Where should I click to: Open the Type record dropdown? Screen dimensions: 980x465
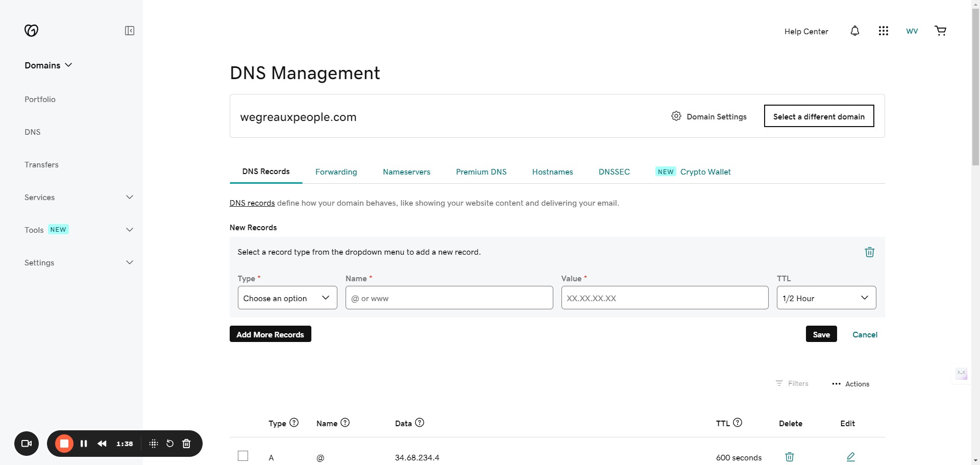tap(287, 298)
